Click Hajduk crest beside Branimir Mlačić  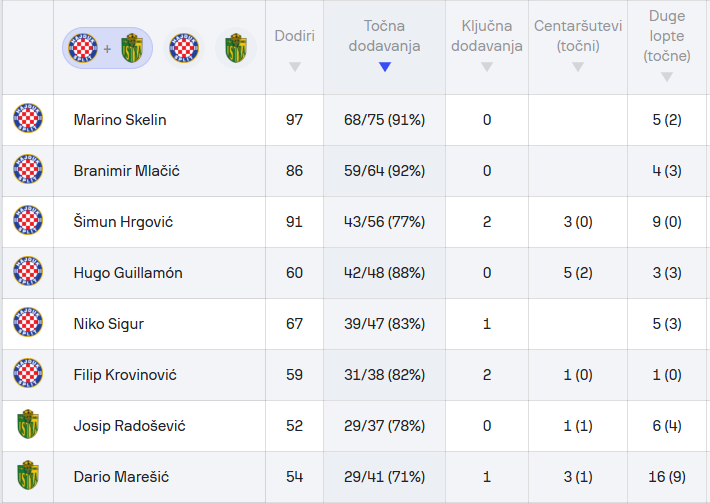pos(27,171)
